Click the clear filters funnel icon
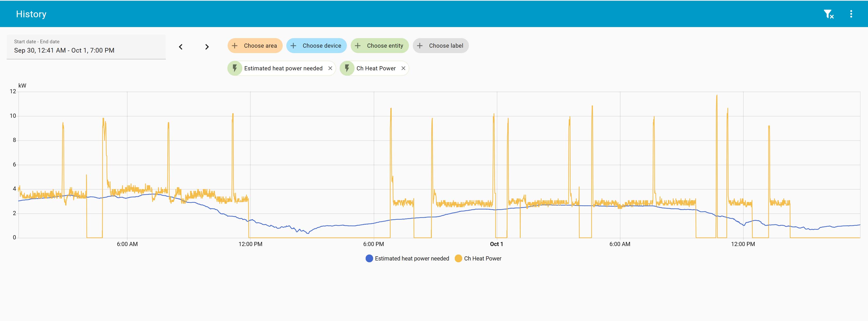The width and height of the screenshot is (868, 321). [829, 14]
